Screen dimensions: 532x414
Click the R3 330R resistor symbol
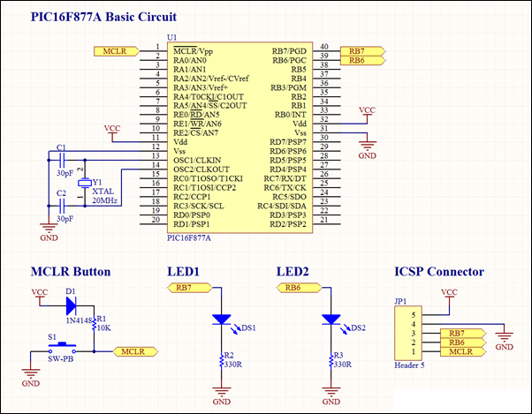[331, 360]
